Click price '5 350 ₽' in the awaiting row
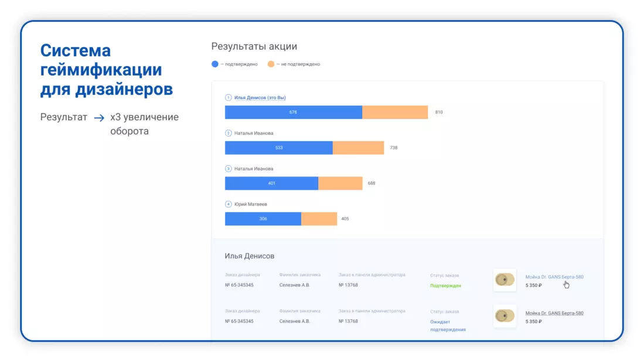Image resolution: width=644 pixels, height=362 pixels. [x=533, y=322]
